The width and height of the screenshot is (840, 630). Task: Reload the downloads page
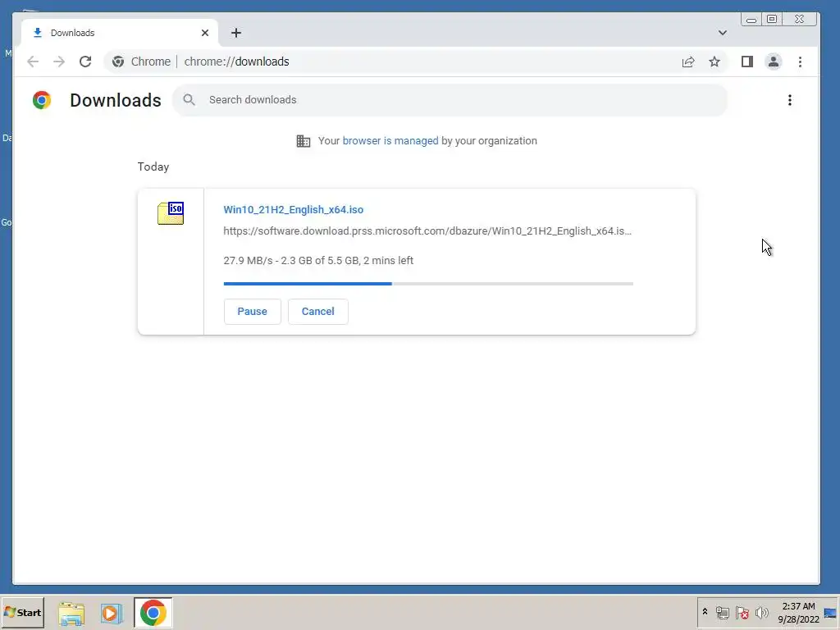(85, 62)
